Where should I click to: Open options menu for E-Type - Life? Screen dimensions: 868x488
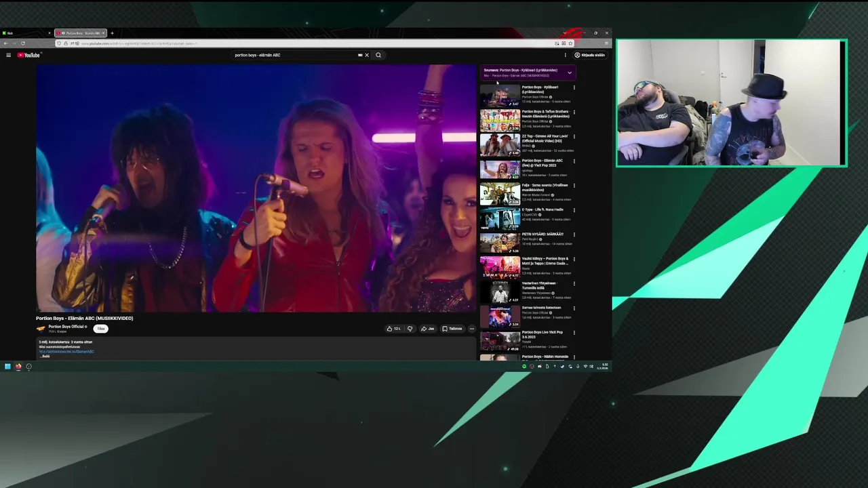click(x=574, y=210)
